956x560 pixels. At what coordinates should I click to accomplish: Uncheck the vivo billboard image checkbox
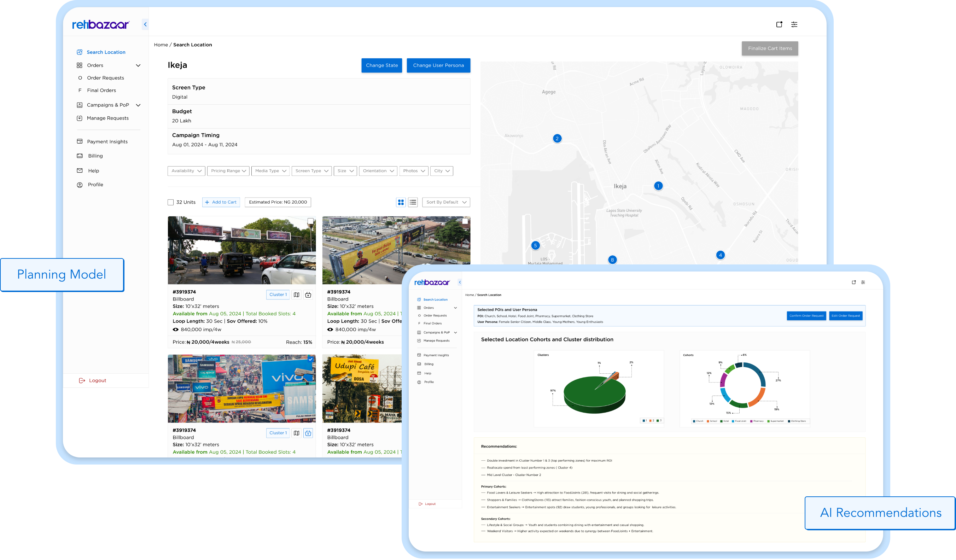click(x=310, y=359)
